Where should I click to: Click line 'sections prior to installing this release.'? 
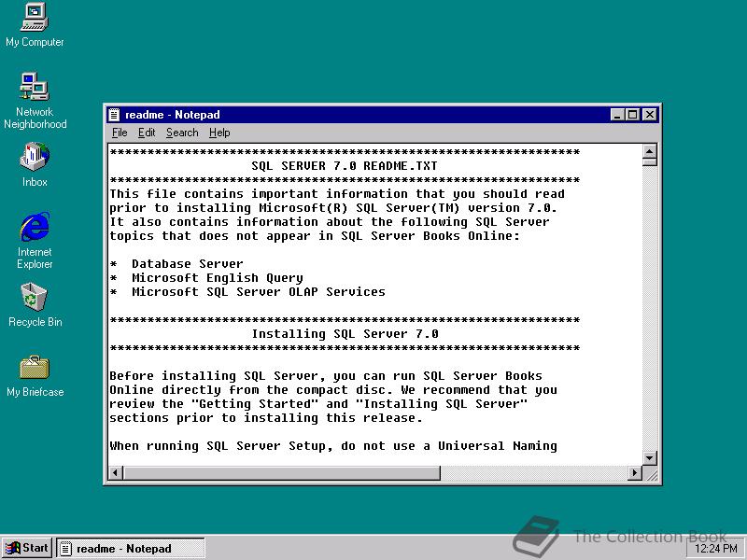(266, 417)
